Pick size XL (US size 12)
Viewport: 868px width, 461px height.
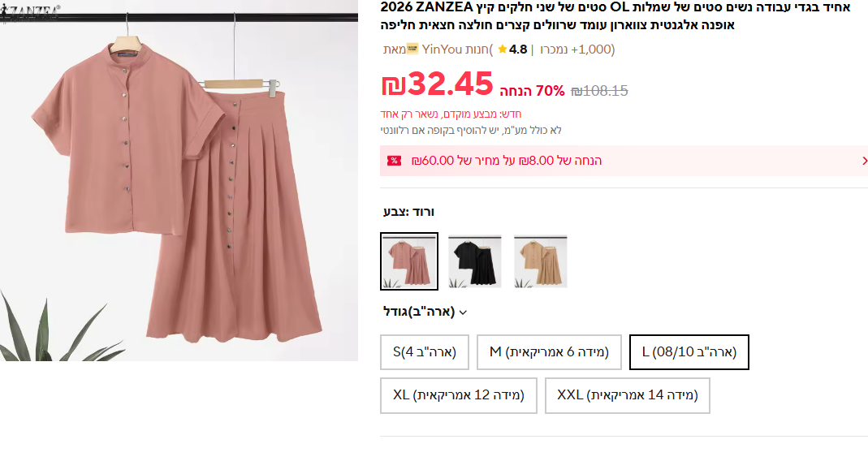pos(458,395)
